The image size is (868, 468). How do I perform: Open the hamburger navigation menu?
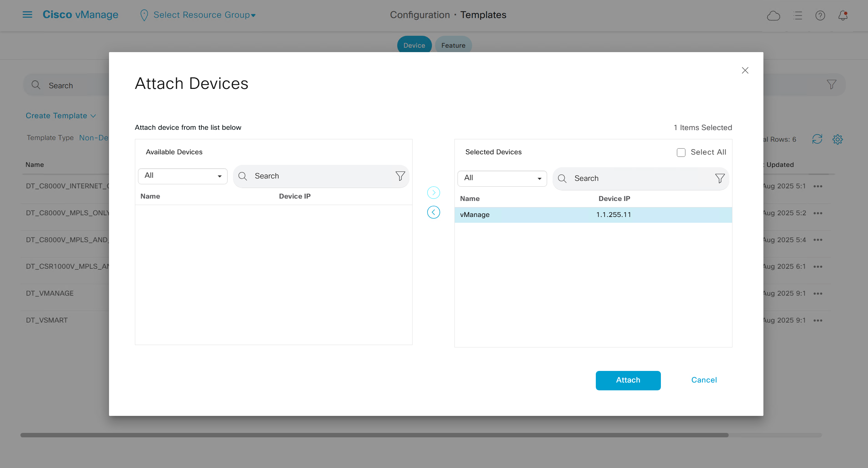pos(27,15)
